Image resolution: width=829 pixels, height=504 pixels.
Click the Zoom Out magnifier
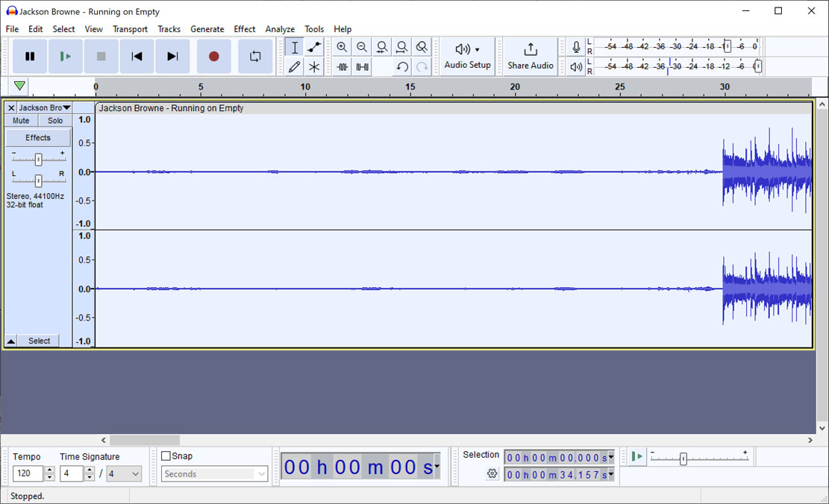tap(362, 47)
